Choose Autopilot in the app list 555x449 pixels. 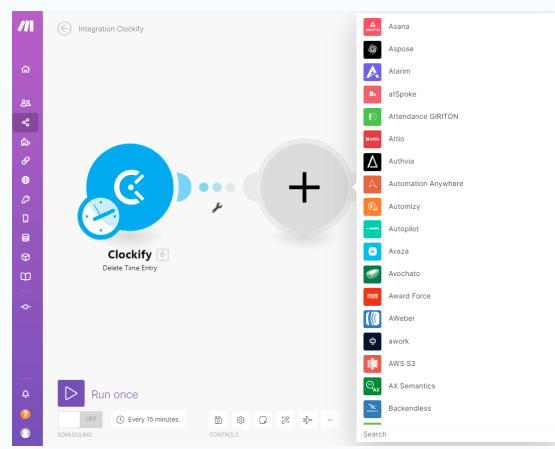[x=457, y=229]
